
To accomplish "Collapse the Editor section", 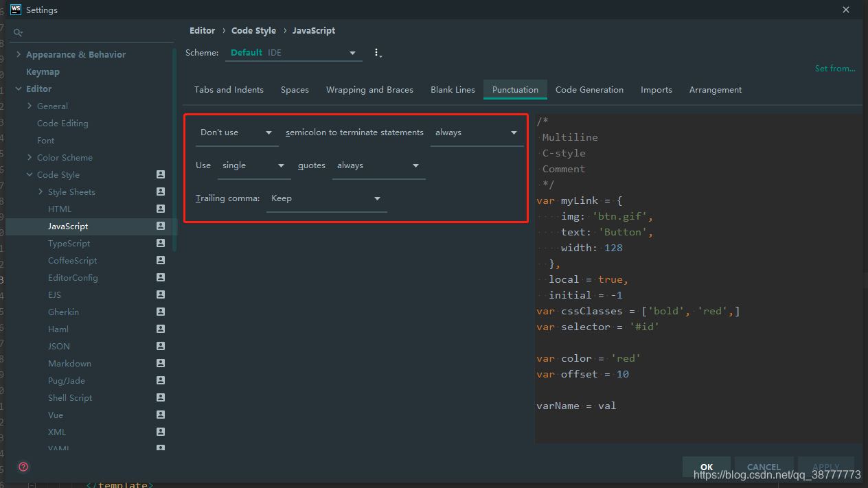I will 19,89.
